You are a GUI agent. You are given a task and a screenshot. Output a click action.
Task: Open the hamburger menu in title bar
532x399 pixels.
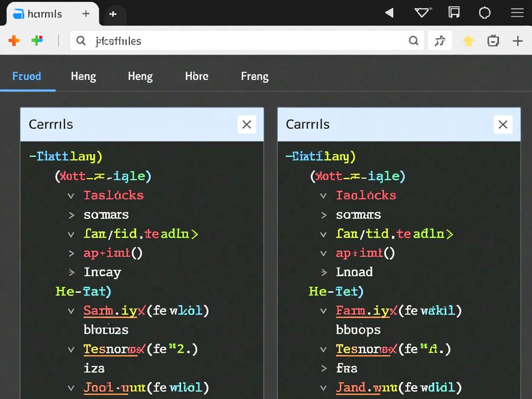click(x=517, y=13)
